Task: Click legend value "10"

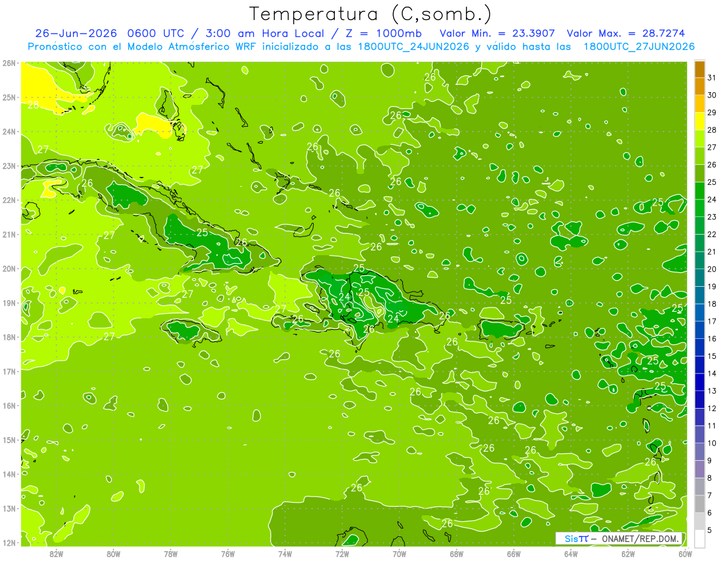Action: coord(712,443)
